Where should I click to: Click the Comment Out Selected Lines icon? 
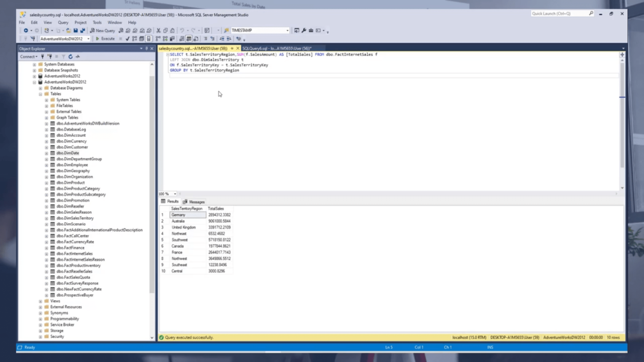205,39
